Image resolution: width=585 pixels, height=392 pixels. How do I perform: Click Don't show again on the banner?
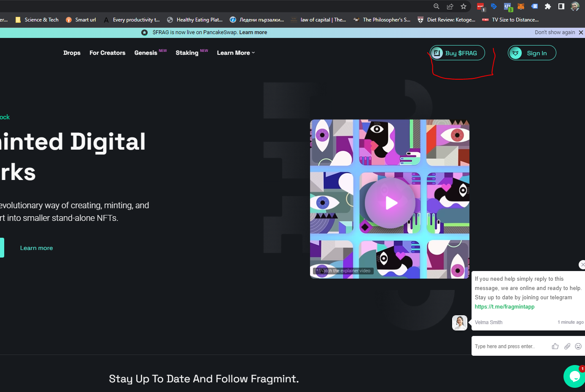click(555, 32)
